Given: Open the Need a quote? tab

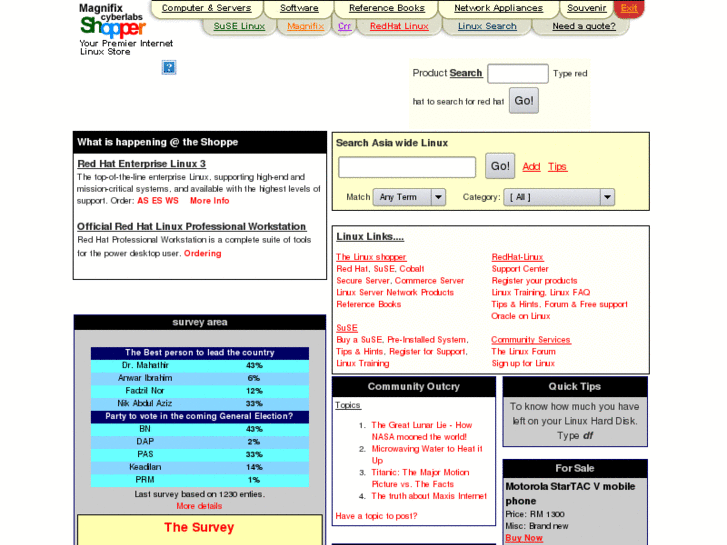Looking at the screenshot, I should [x=584, y=26].
